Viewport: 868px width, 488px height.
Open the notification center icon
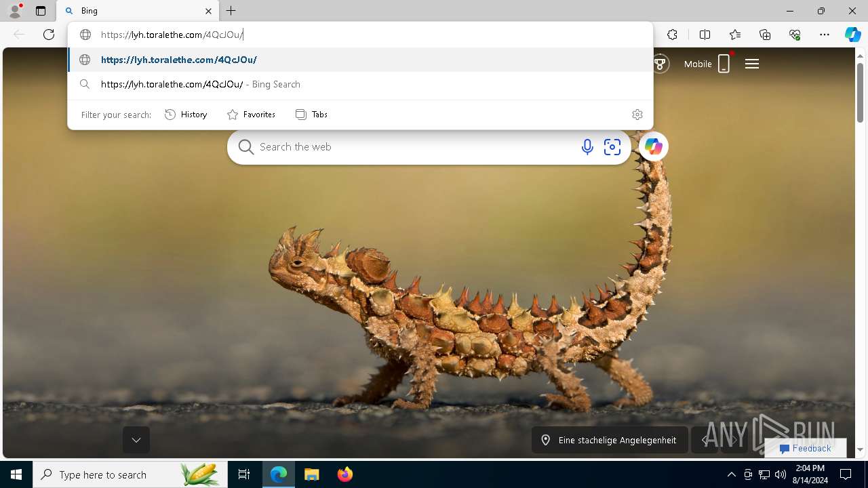846,474
